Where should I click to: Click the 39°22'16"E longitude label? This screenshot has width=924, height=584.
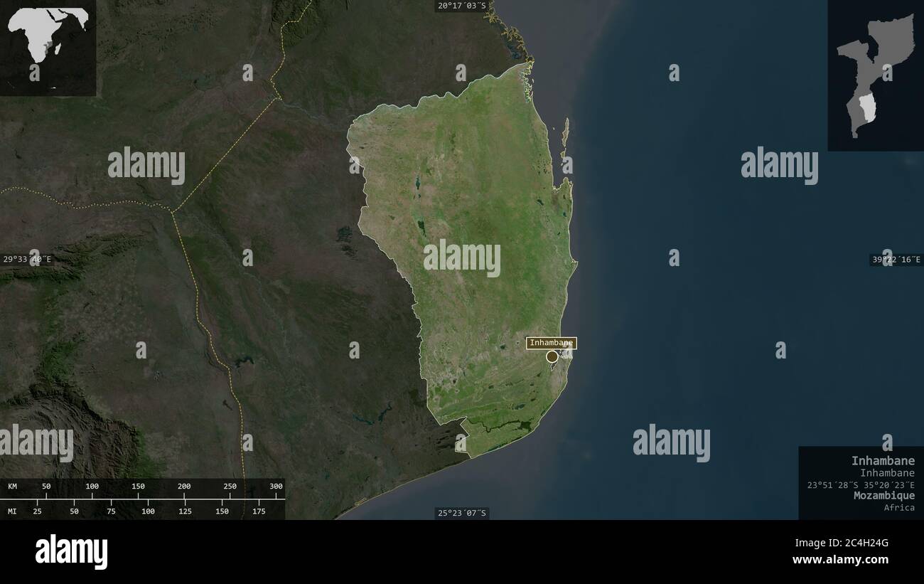[x=896, y=260]
